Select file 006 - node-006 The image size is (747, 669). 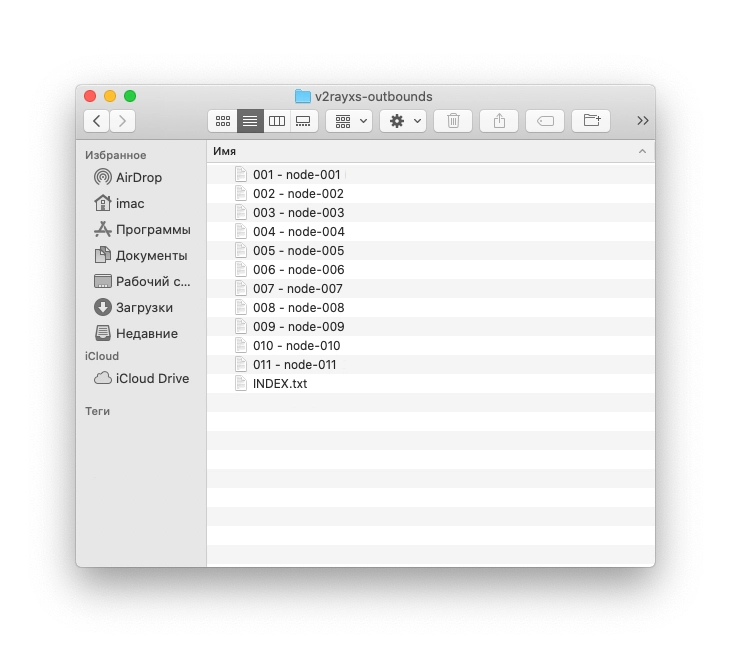tap(431, 270)
